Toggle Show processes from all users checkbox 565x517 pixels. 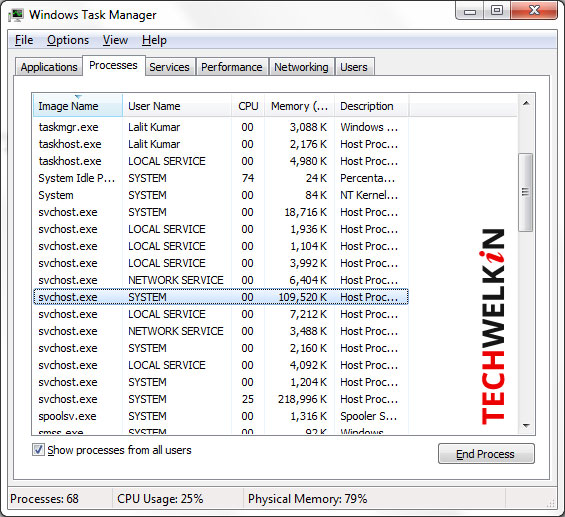38,450
